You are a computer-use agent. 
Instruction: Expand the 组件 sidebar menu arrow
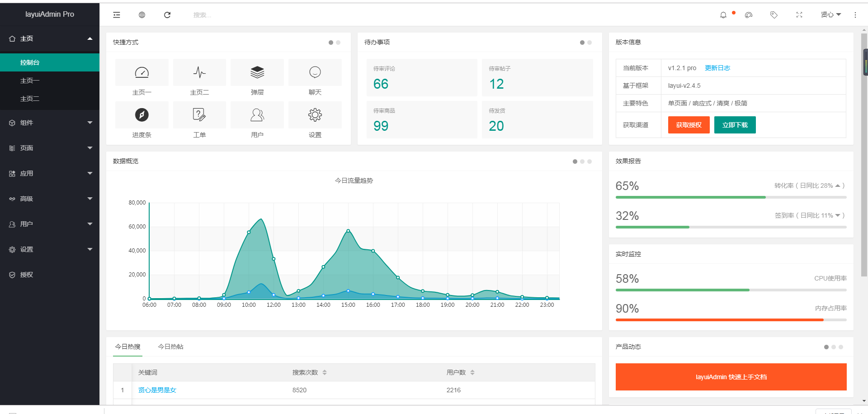(90, 123)
